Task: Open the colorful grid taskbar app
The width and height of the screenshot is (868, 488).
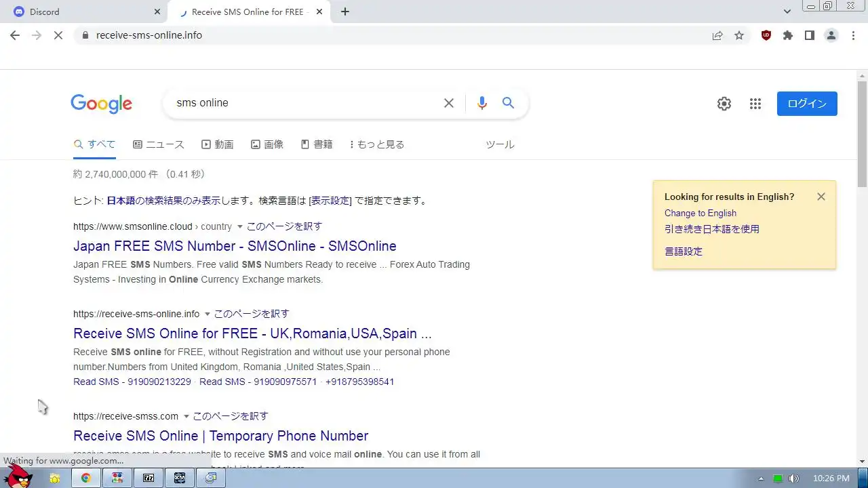Action: [117, 478]
